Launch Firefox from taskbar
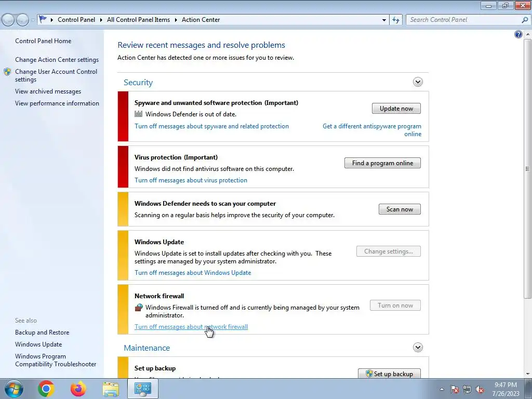Image resolution: width=532 pixels, height=399 pixels. [78, 389]
